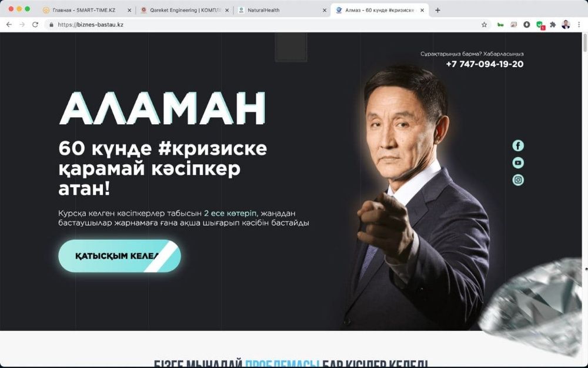588x368 pixels.
Task: Switch to the Qareket Engineering tab
Action: tap(183, 11)
